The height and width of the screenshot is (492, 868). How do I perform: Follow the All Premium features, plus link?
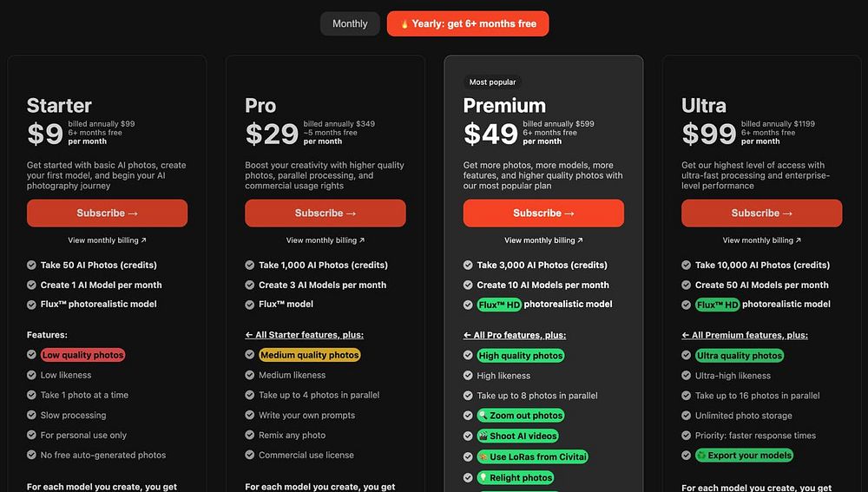745,336
